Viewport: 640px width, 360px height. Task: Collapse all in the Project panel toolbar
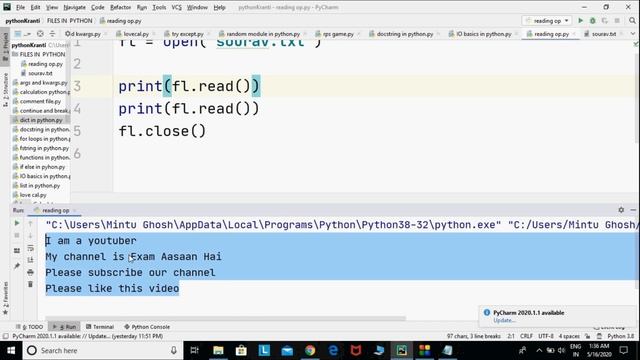[52, 34]
